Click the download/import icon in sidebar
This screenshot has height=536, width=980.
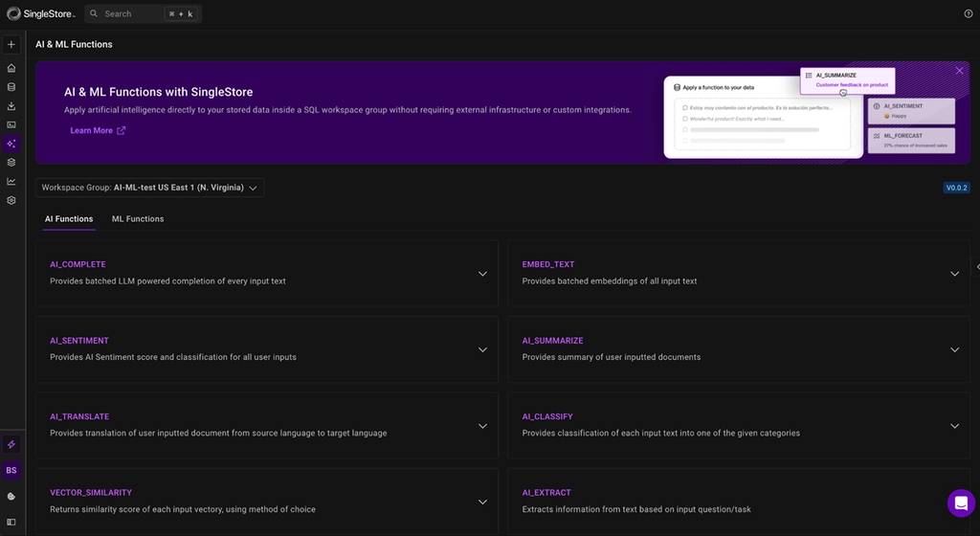point(11,106)
